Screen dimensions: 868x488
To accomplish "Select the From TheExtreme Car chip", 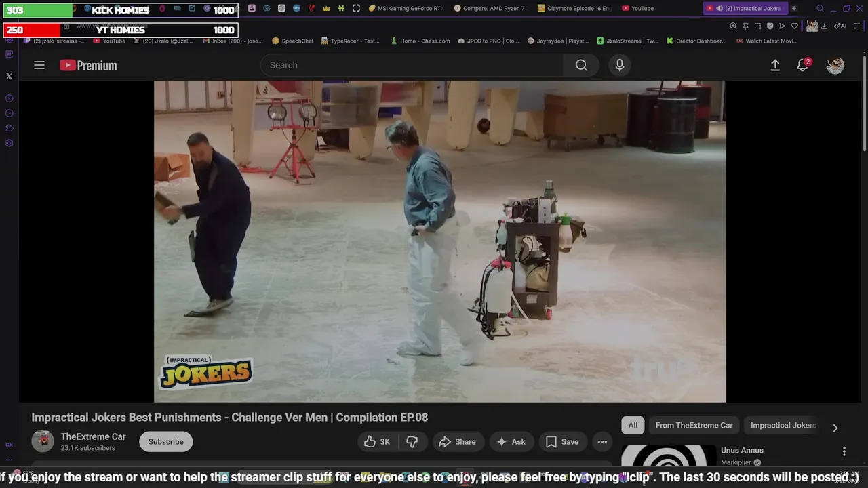I will click(694, 425).
